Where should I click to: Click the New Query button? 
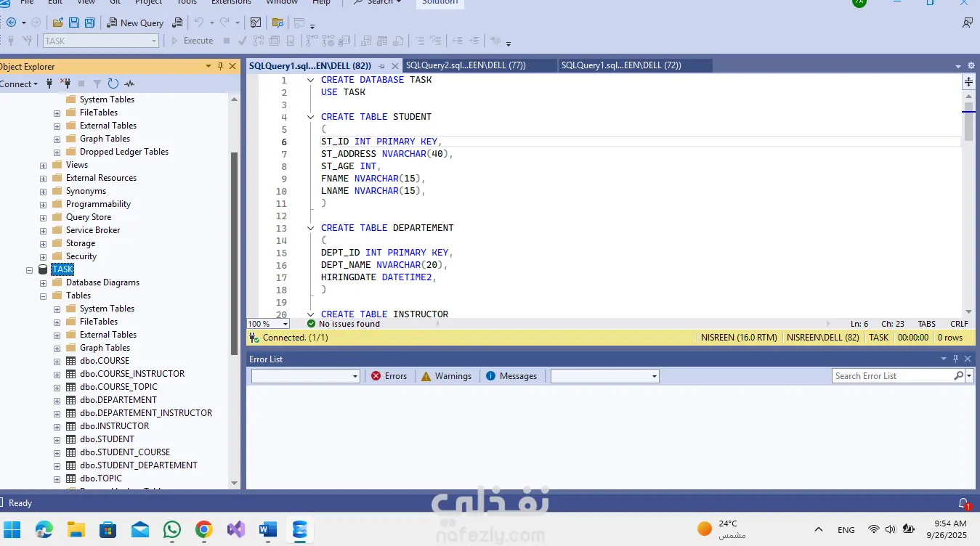[135, 23]
